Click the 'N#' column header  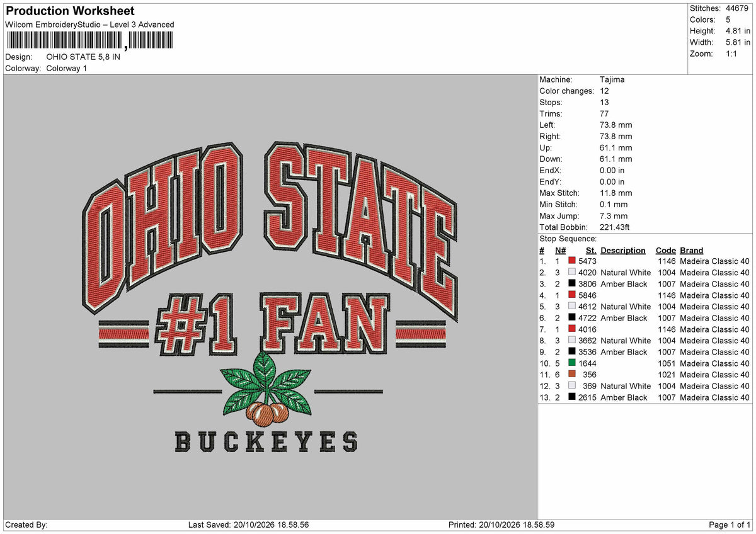(560, 251)
